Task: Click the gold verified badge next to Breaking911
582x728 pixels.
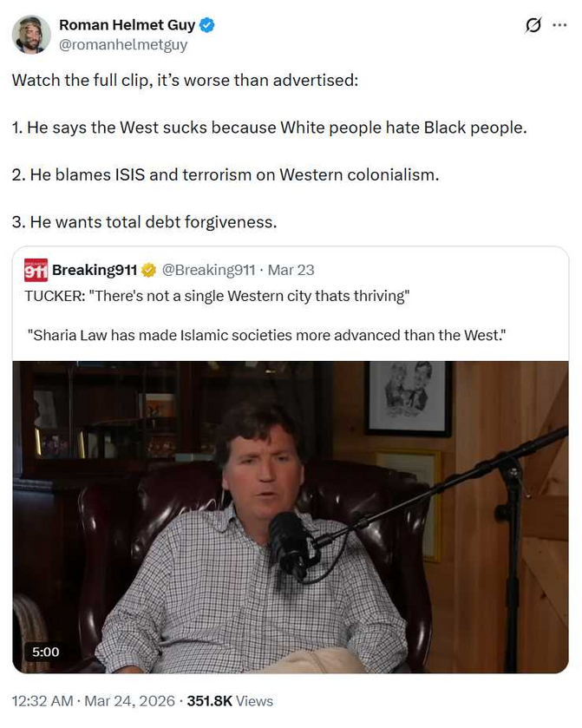Action: coord(148,270)
